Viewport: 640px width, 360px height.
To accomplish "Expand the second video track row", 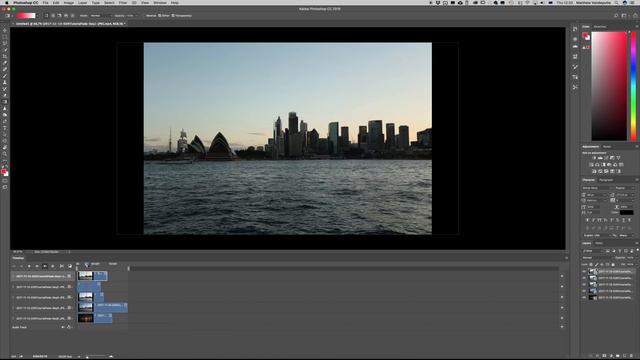I will pos(13,287).
